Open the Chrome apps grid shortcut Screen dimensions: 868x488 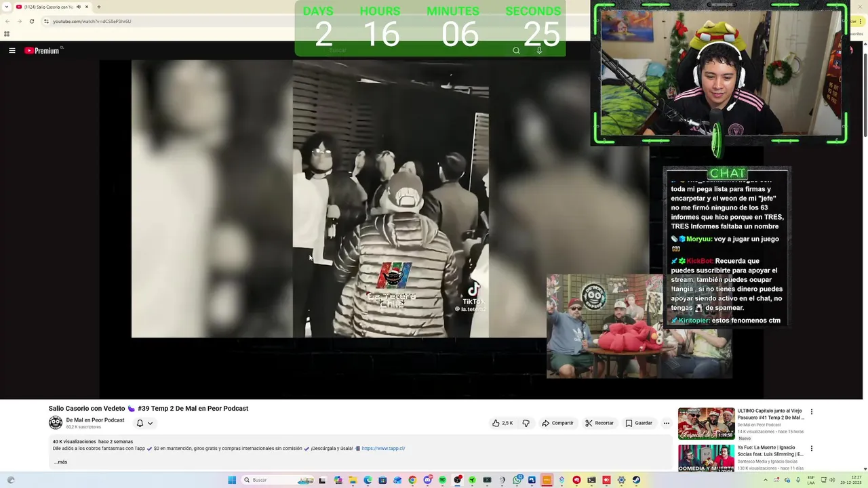click(x=7, y=34)
